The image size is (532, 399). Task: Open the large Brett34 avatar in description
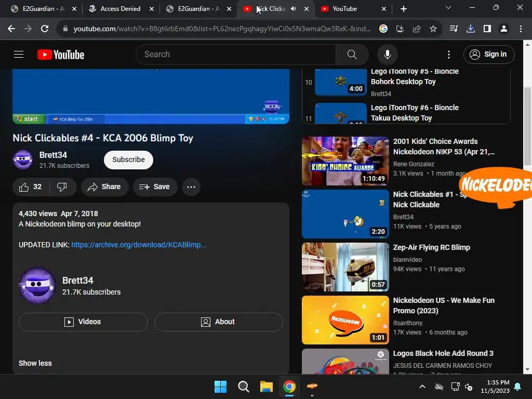37,286
